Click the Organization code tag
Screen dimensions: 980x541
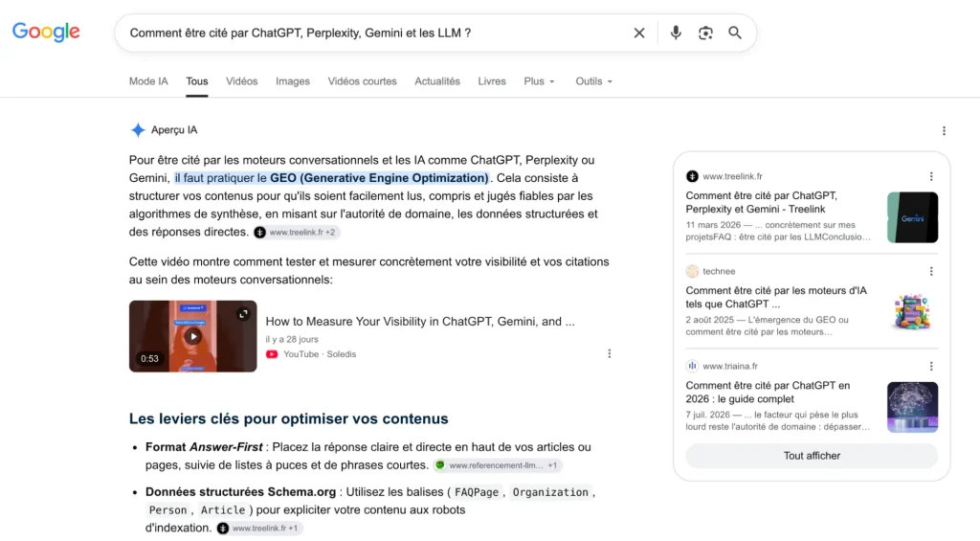coord(550,492)
